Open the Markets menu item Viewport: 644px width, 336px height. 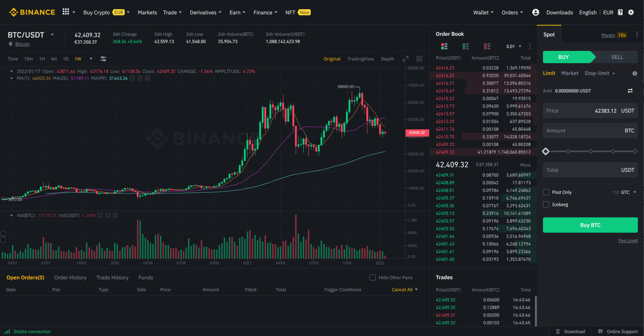[147, 12]
